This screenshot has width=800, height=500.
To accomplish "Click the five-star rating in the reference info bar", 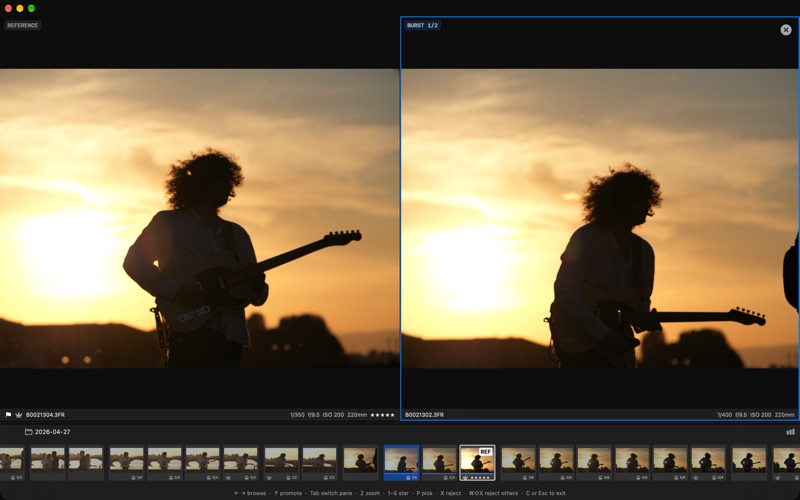I will (382, 415).
